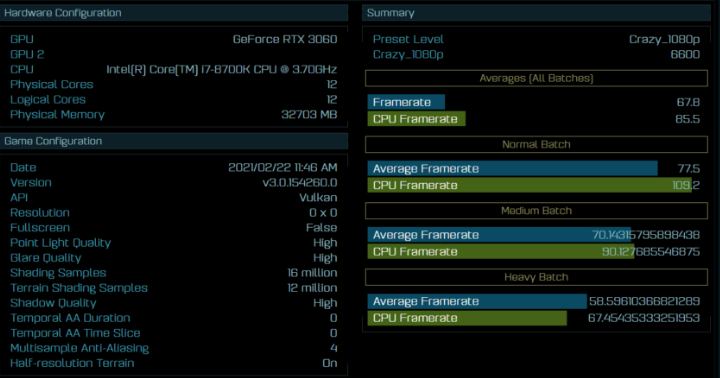Click the GeForce RTX 3060 GPU value
The image size is (720, 378).
285,39
